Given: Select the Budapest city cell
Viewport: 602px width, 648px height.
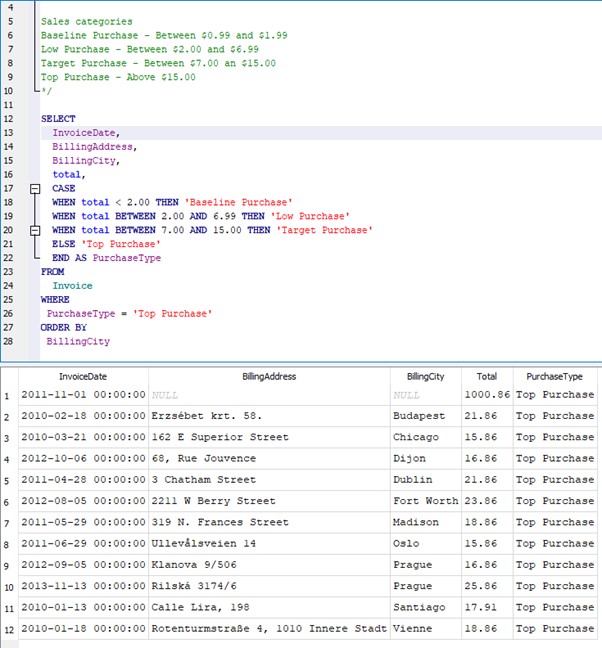Looking at the screenshot, I should (x=419, y=416).
